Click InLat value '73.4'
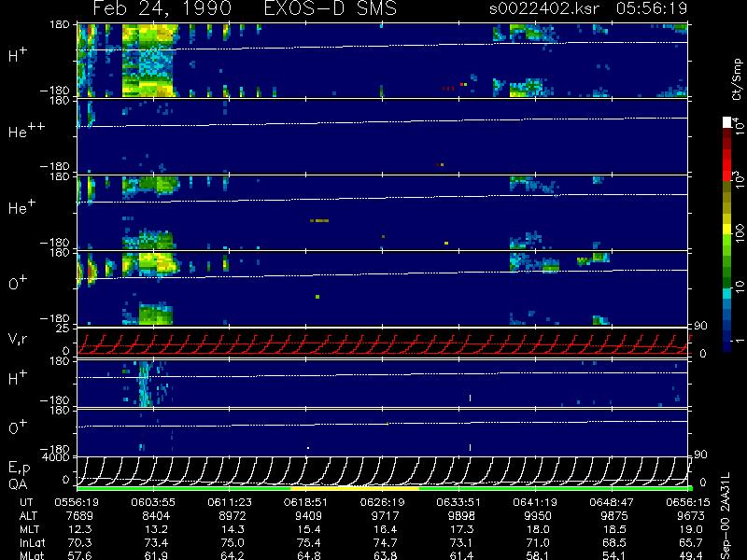Screen dimensions: 747x560 (156, 542)
